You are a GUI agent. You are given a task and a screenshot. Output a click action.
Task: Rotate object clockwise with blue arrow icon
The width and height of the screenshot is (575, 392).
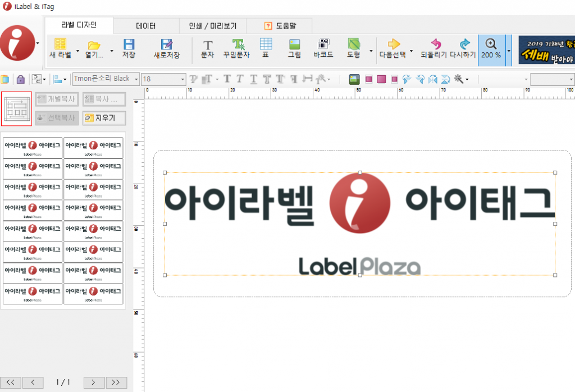coord(407,79)
